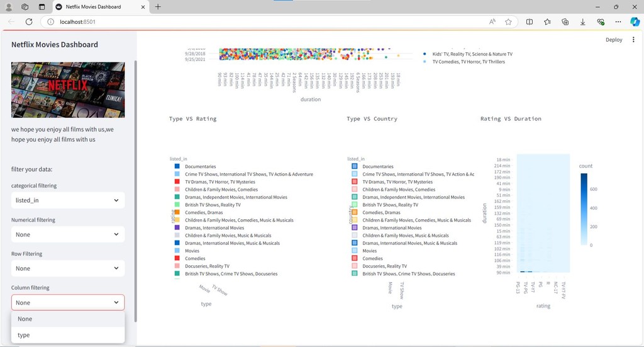
Task: Open Streamlit app menu (three dots)
Action: click(x=633, y=40)
